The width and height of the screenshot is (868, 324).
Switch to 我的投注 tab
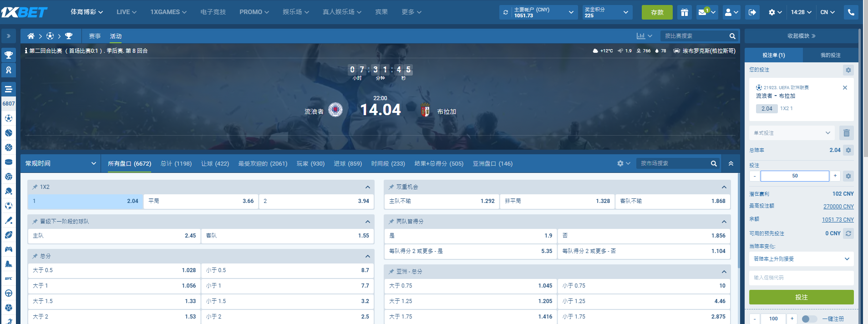point(830,55)
